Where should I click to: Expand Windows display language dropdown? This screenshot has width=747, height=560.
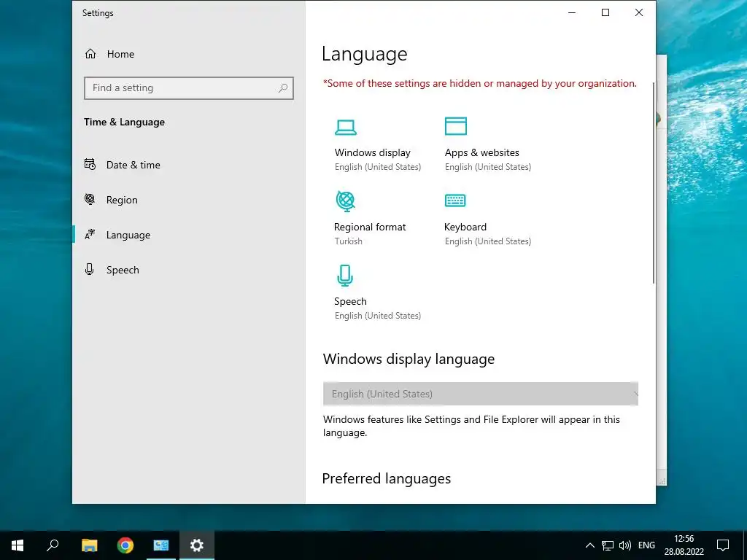point(480,394)
